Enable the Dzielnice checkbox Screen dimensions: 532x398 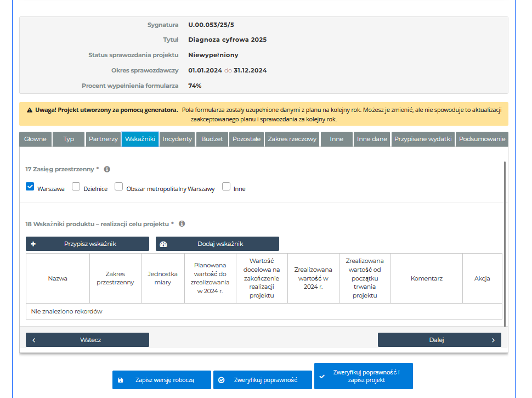[76, 187]
